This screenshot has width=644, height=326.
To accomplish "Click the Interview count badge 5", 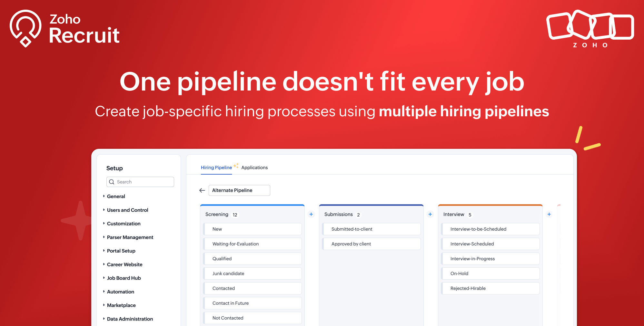I will tap(470, 215).
